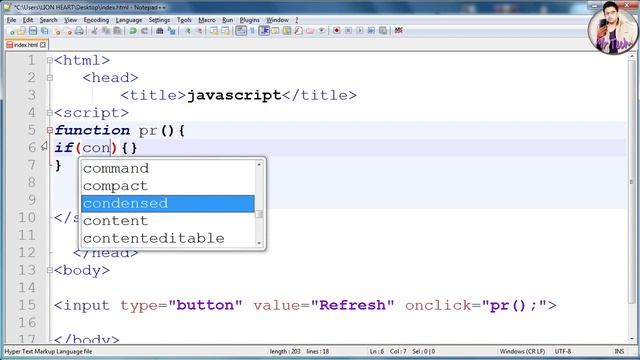Open the Edit menu
Screen dimensions: 640x360
pyautogui.click(x=28, y=20)
